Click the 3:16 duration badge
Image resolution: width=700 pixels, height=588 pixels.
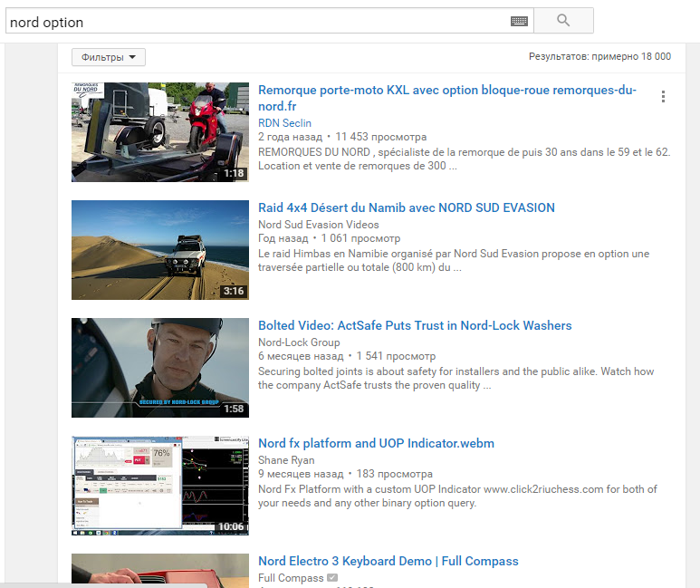tap(234, 292)
